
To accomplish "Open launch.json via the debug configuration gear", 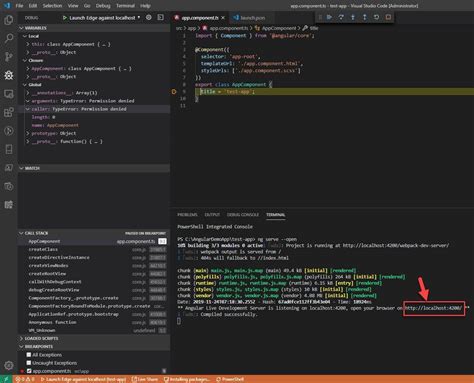I will click(x=149, y=17).
